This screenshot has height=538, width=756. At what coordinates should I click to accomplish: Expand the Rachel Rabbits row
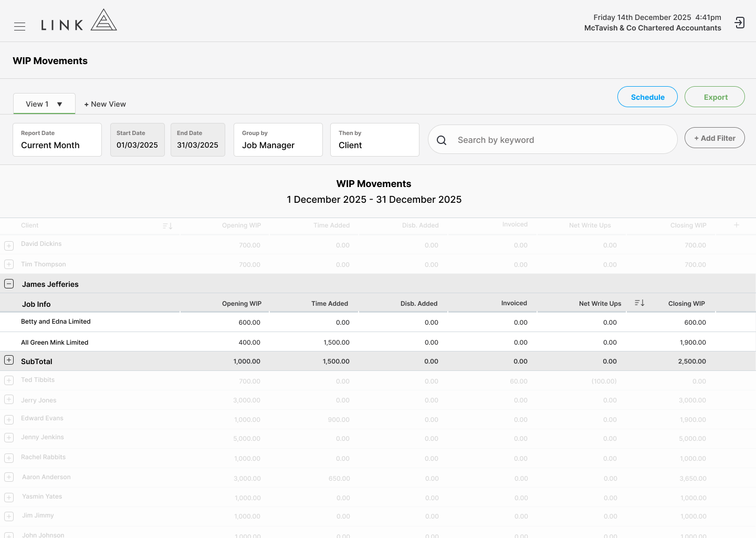pos(9,458)
